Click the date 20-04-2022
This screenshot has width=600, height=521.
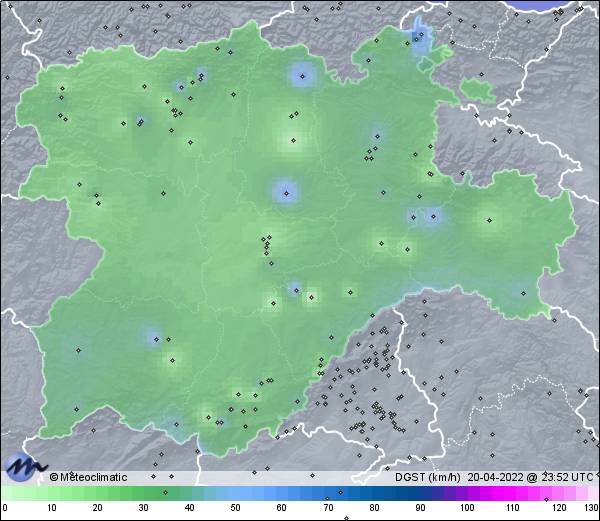pos(496,477)
